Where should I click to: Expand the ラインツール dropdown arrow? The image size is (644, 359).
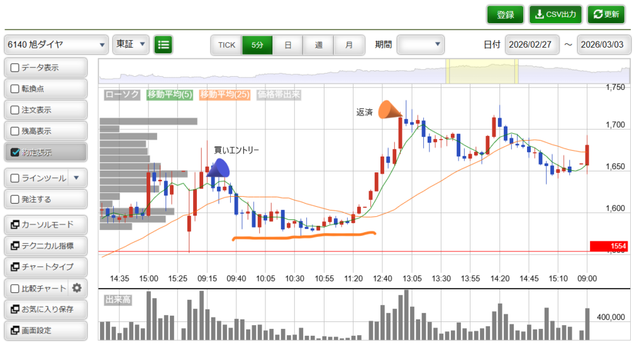coord(77,178)
